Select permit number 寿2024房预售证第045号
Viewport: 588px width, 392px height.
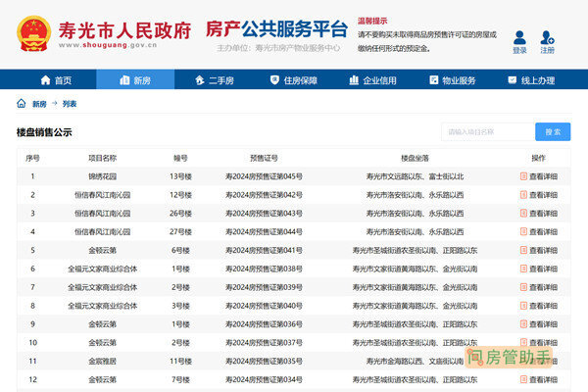click(264, 176)
